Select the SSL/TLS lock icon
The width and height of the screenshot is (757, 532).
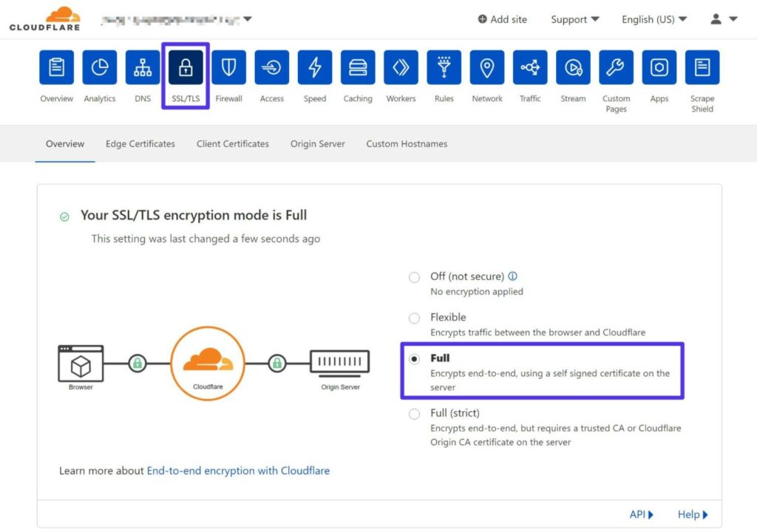pos(185,66)
